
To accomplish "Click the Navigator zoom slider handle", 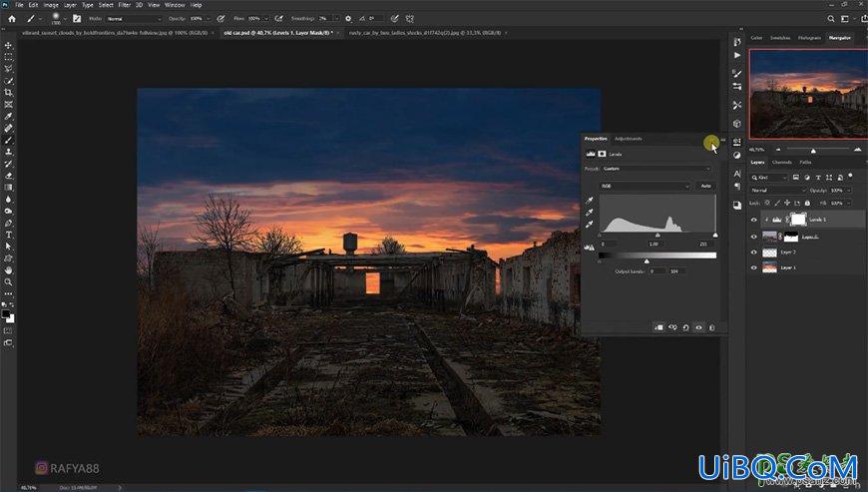I will (813, 151).
